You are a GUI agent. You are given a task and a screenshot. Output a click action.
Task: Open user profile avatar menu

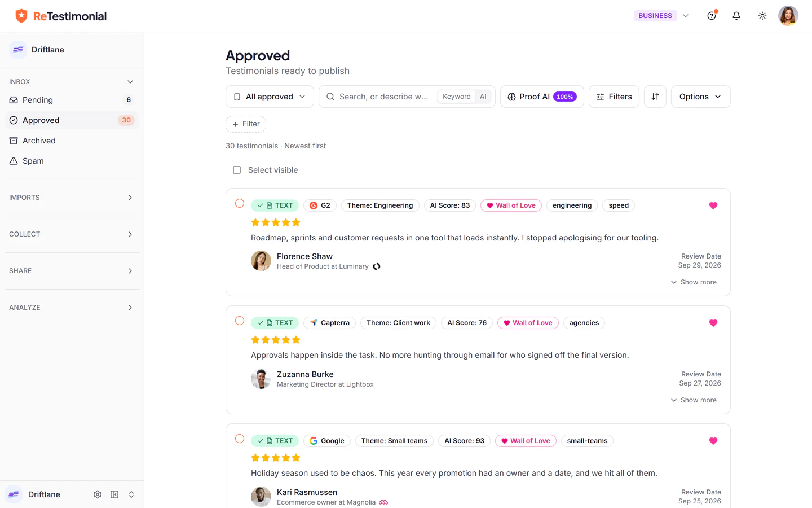pos(788,16)
